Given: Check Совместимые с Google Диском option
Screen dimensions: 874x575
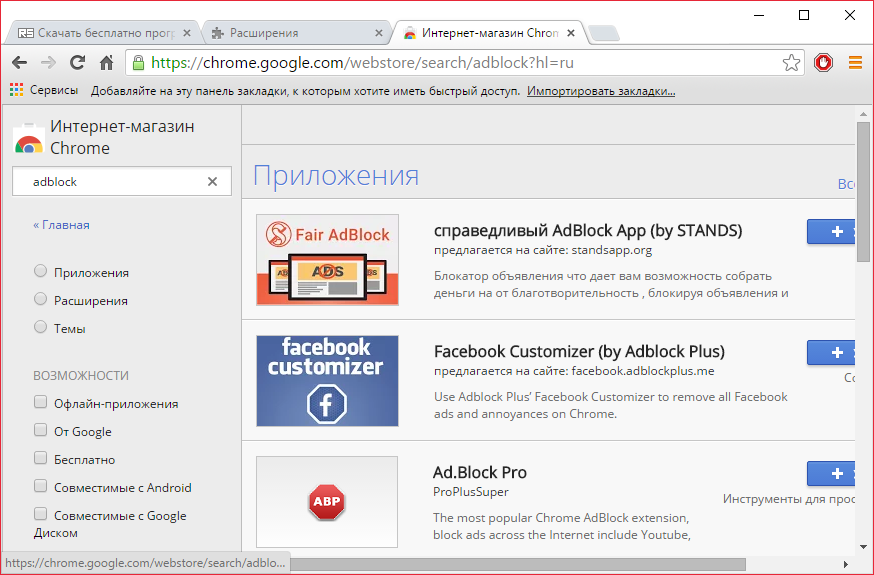Looking at the screenshot, I should pyautogui.click(x=40, y=513).
